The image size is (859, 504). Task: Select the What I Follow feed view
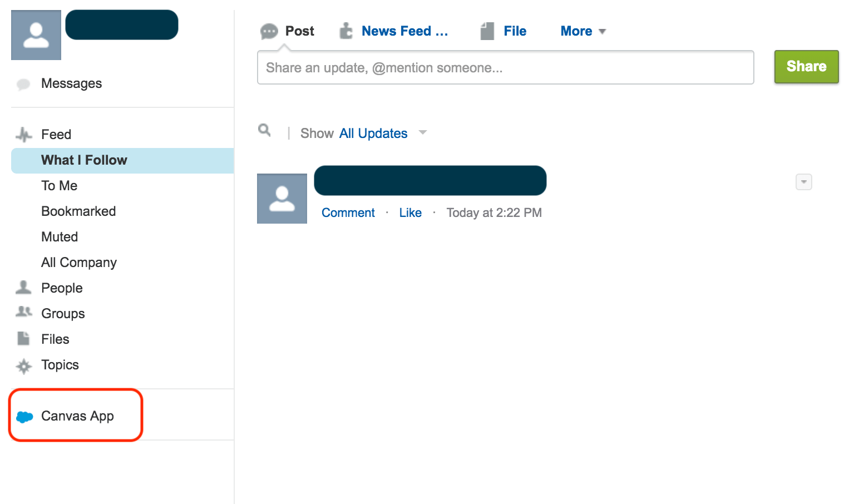[x=84, y=160]
